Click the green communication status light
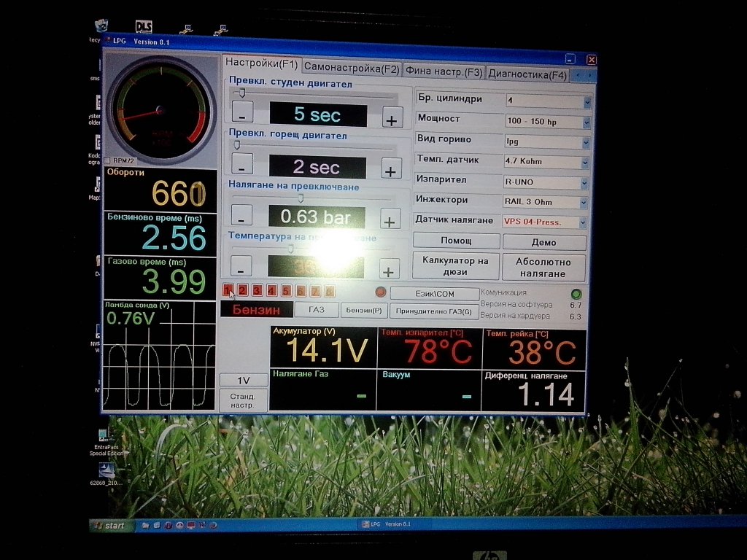The width and height of the screenshot is (747, 560). [x=576, y=293]
